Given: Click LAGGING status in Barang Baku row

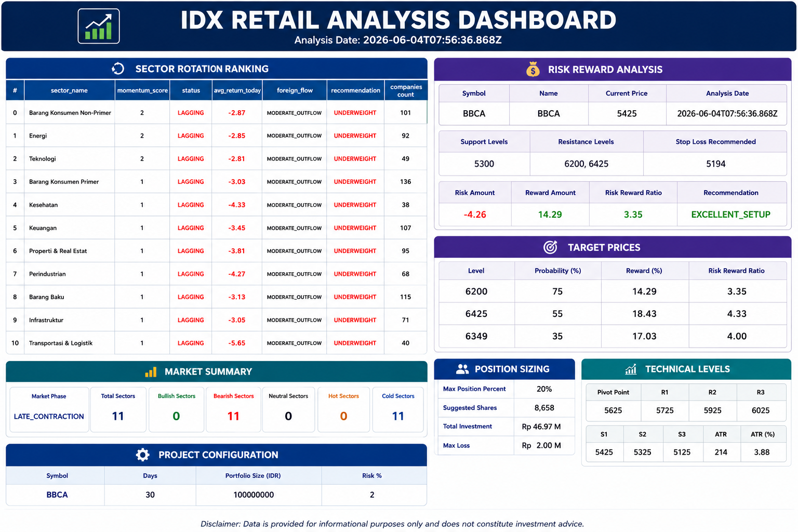Looking at the screenshot, I should click(191, 297).
